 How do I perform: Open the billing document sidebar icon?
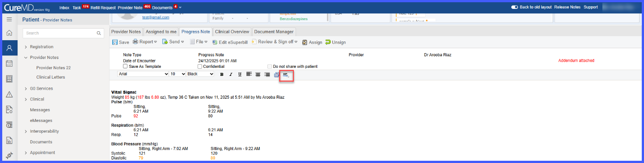tap(9, 109)
